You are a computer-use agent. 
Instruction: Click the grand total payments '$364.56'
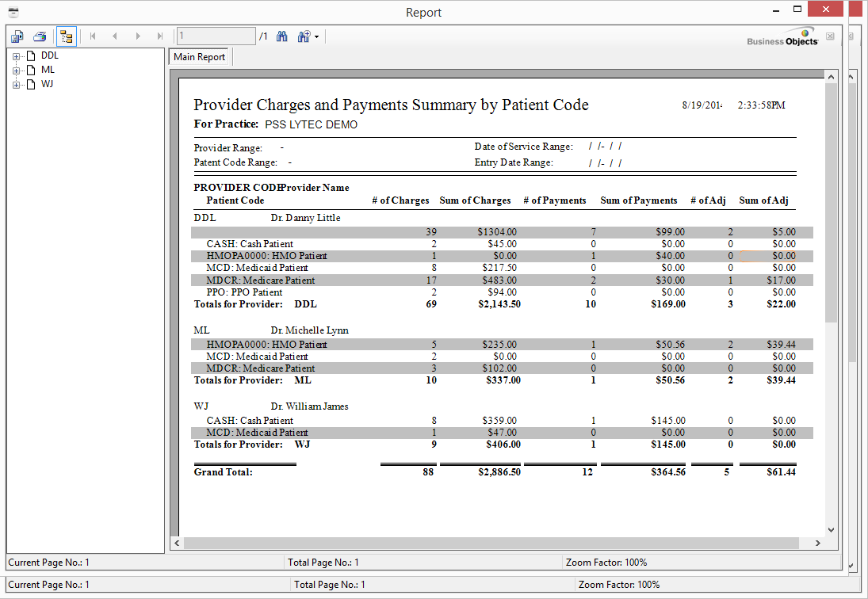point(668,472)
